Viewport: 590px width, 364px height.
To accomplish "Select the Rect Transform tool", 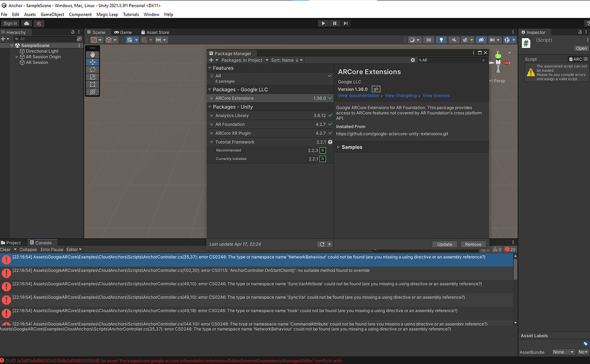I will (x=91, y=84).
